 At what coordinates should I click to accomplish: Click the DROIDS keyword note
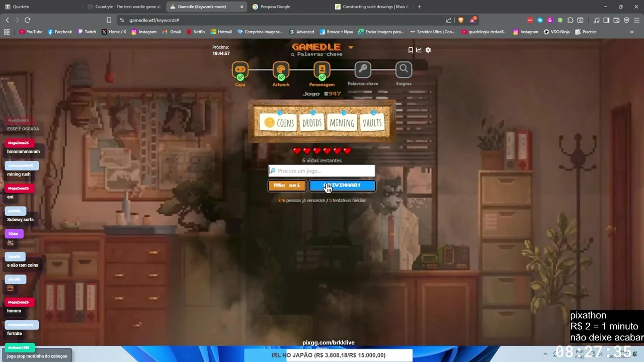coord(311,123)
